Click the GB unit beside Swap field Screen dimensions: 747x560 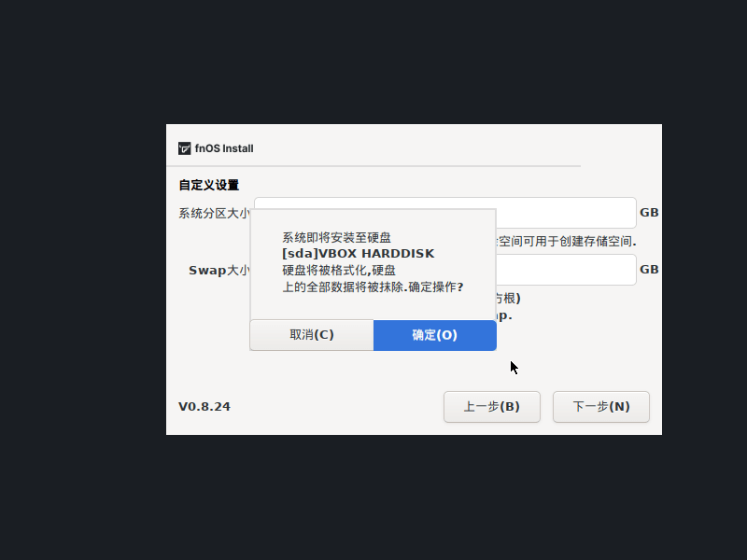tap(649, 270)
